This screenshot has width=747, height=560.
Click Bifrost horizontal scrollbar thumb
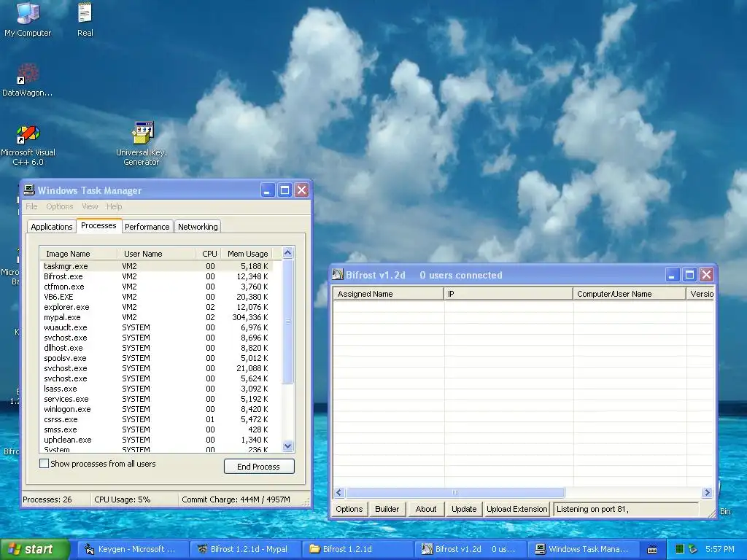coord(455,492)
